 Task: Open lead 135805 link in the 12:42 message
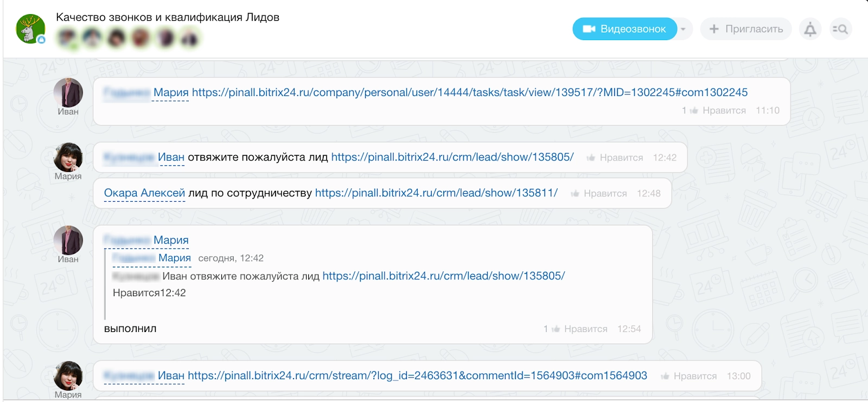tap(452, 157)
